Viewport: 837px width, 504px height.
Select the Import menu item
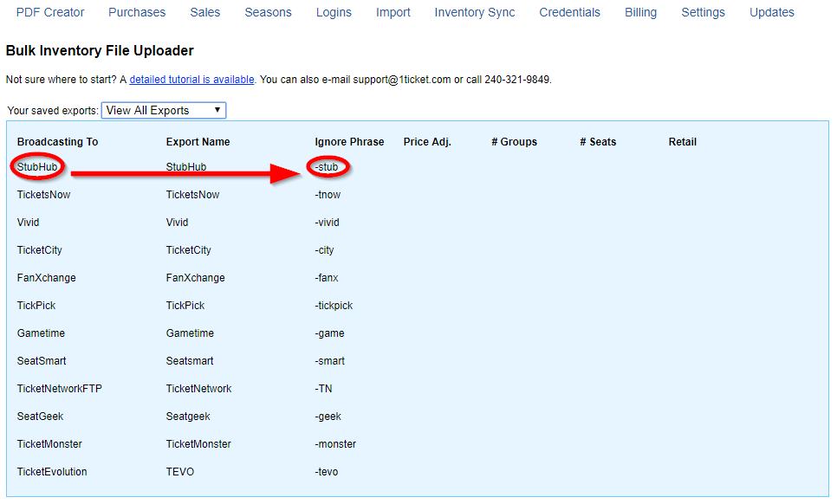point(393,12)
